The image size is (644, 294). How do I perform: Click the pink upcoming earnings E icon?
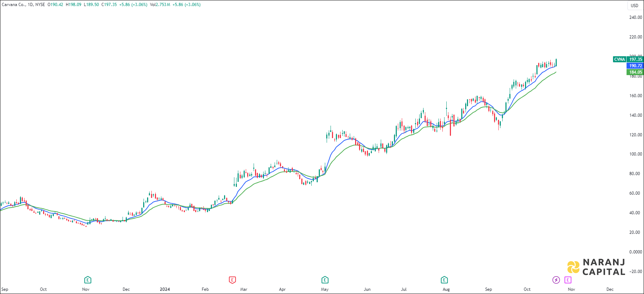[x=568, y=280]
